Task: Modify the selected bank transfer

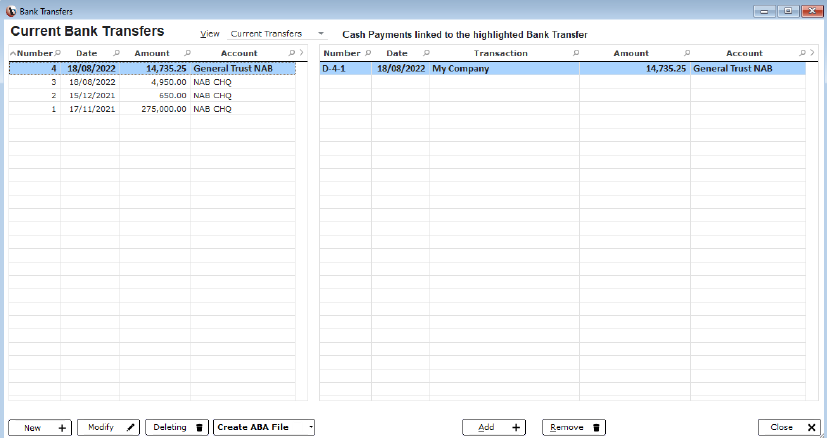Action: coord(108,427)
